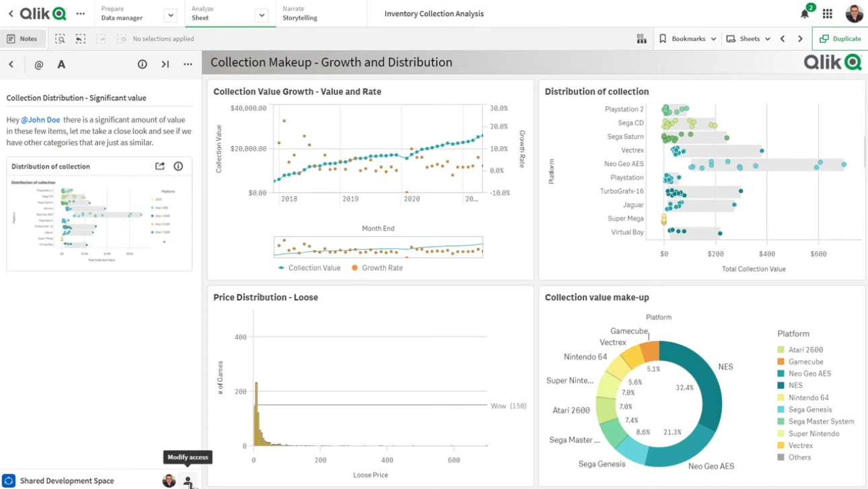The height and width of the screenshot is (489, 868).
Task: Select Super Nintendo in the Platform legend
Action: 808,434
